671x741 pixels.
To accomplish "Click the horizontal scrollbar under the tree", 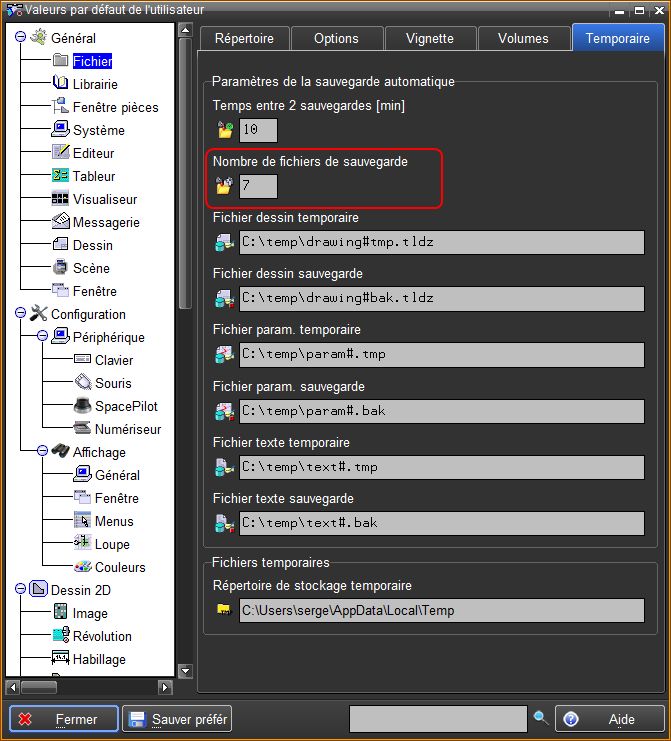I will pos(90,687).
